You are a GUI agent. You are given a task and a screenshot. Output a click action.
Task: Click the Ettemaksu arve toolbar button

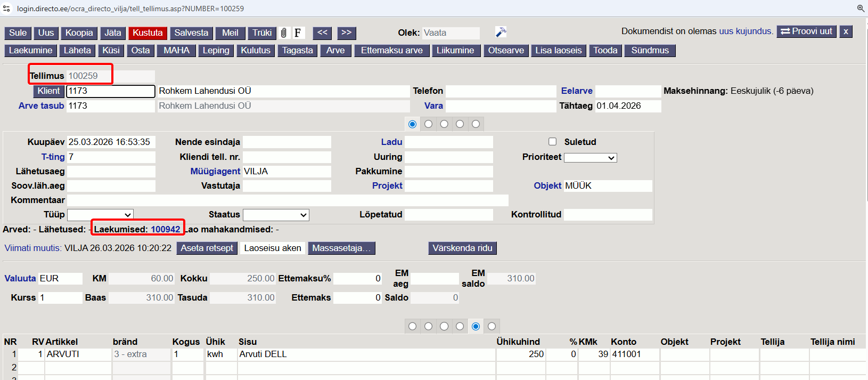(391, 51)
